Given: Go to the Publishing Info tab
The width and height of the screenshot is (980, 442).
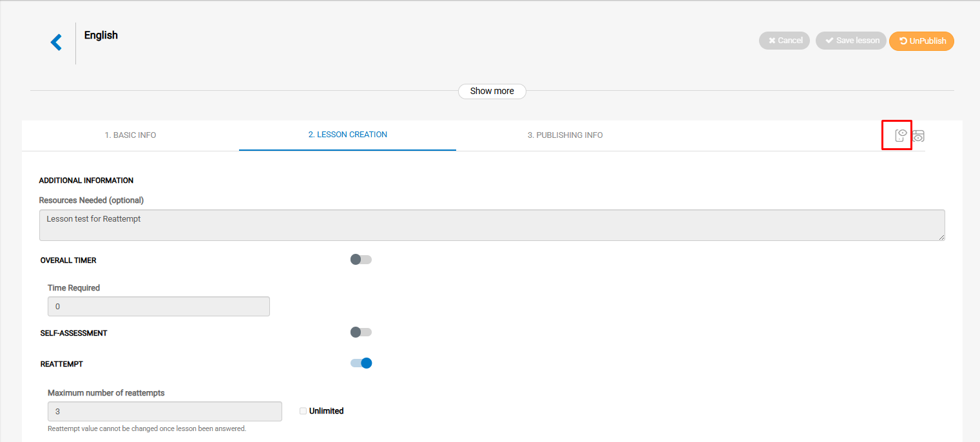Looking at the screenshot, I should pyautogui.click(x=565, y=135).
